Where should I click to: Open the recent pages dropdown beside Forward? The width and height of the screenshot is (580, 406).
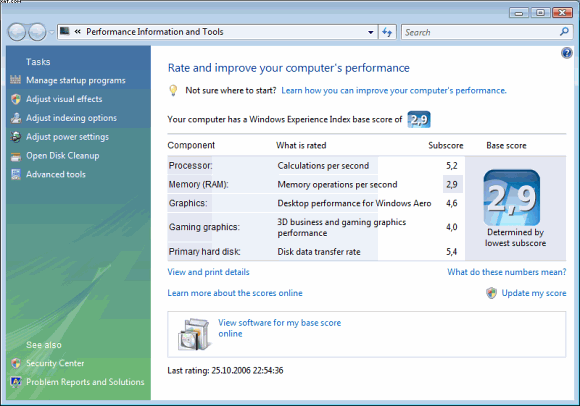click(x=51, y=32)
